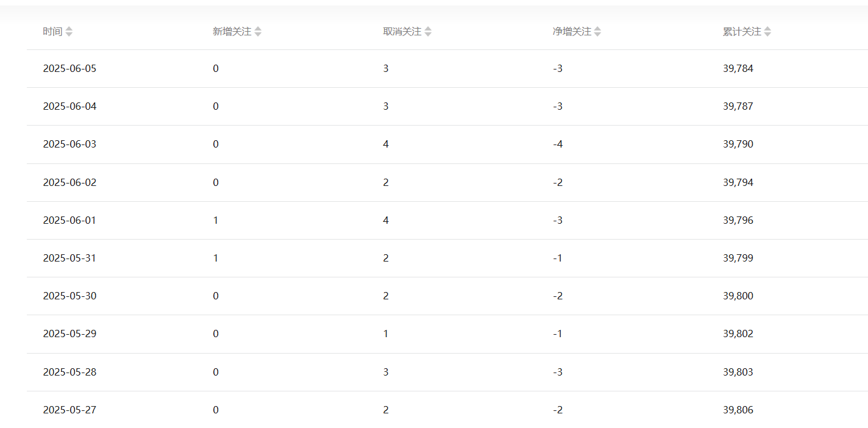Select the 2025-05-31 row date
The height and width of the screenshot is (428, 868).
tap(69, 258)
